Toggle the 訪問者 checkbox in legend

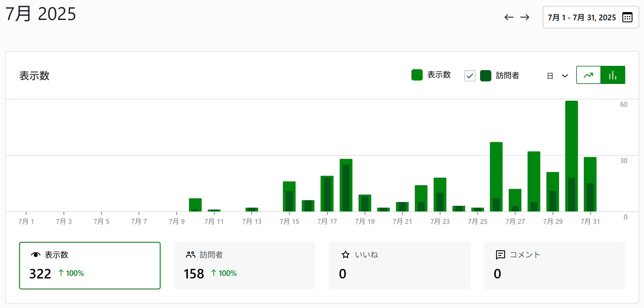[x=470, y=75]
